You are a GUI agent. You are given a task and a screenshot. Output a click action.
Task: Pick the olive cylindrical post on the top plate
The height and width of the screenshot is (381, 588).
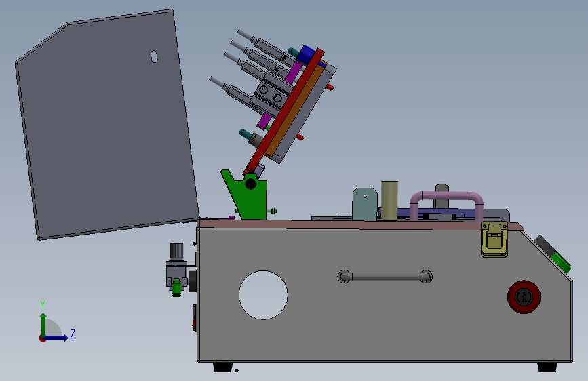(x=389, y=201)
